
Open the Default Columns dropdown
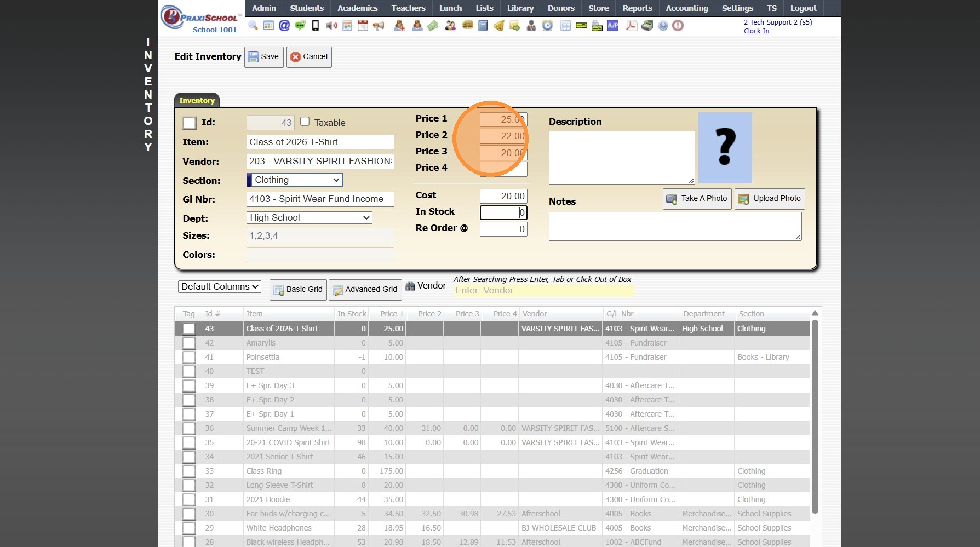point(220,286)
